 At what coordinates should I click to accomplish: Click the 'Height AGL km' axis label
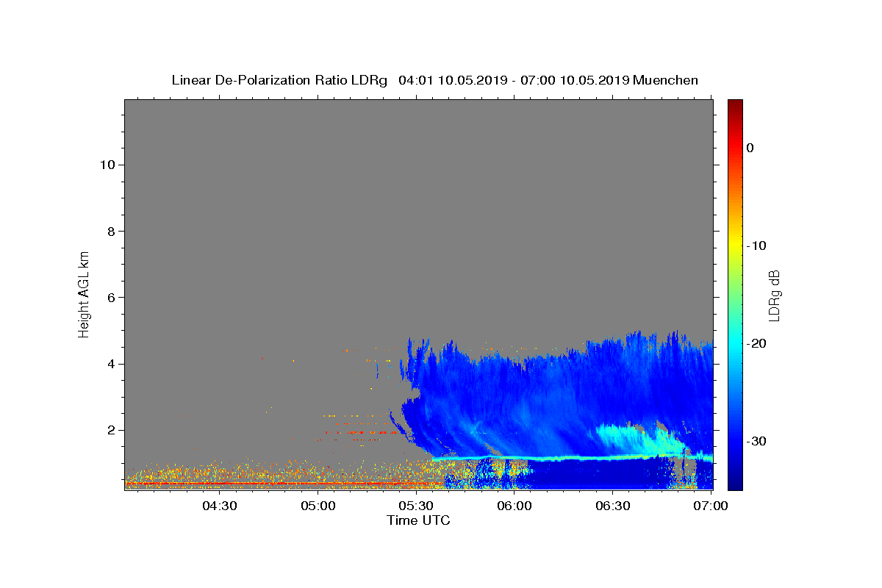(x=85, y=293)
